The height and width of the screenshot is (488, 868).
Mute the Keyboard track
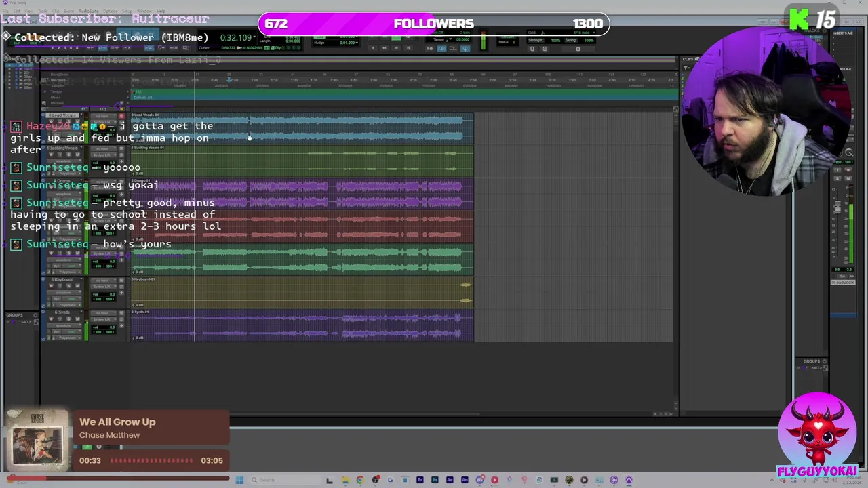click(77, 286)
